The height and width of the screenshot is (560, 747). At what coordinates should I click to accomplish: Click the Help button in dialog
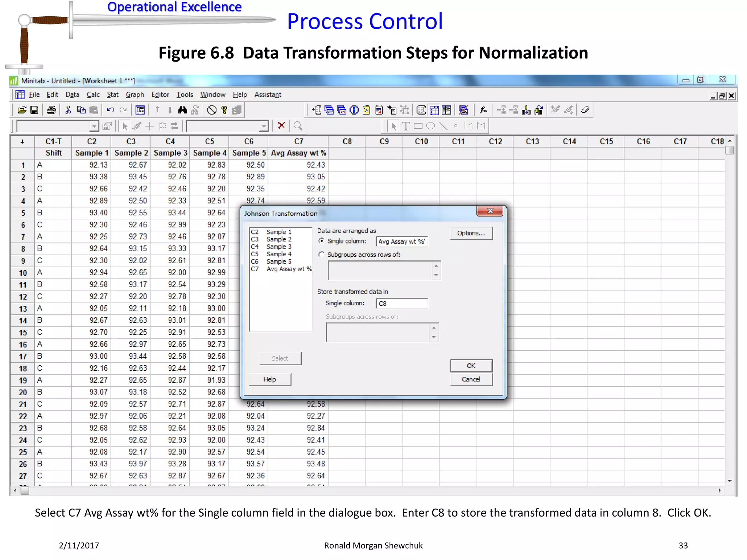tap(270, 380)
